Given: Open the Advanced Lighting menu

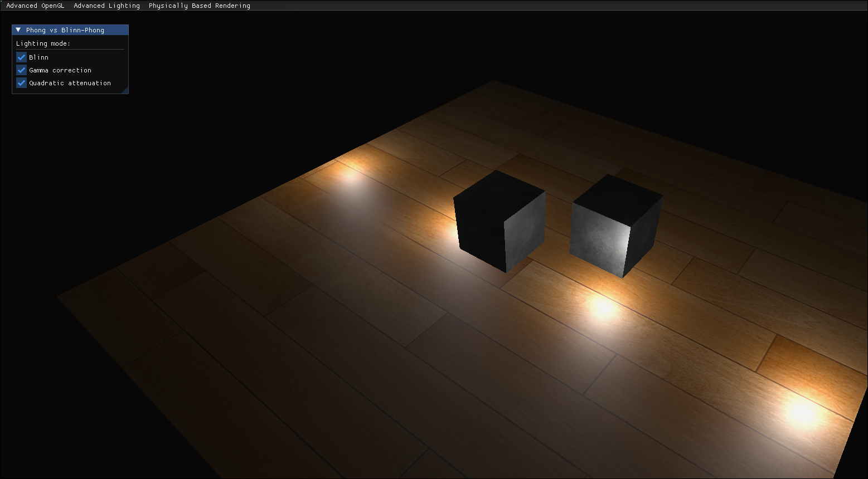Looking at the screenshot, I should (x=106, y=6).
